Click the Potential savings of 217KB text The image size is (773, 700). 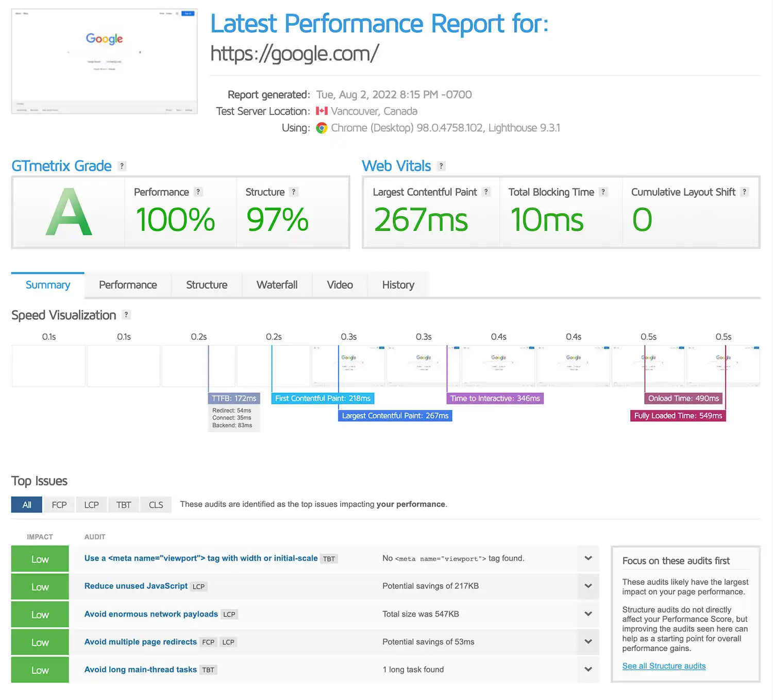pos(430,586)
